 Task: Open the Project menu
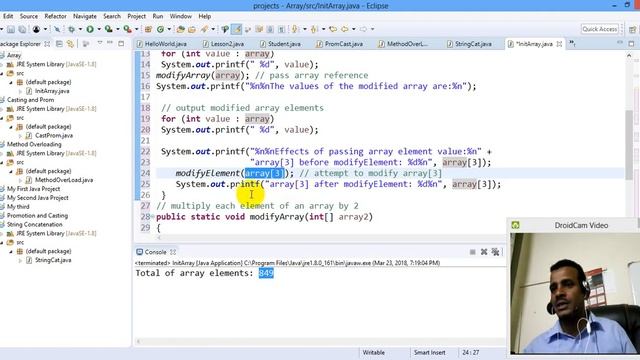136,16
